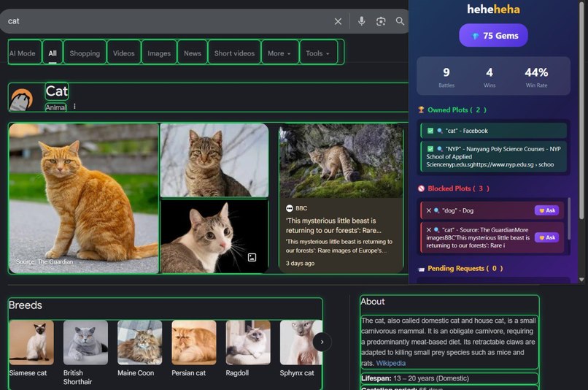Click the X icon on the blocked "cat" Guardian row
The height and width of the screenshot is (390, 588).
429,230
